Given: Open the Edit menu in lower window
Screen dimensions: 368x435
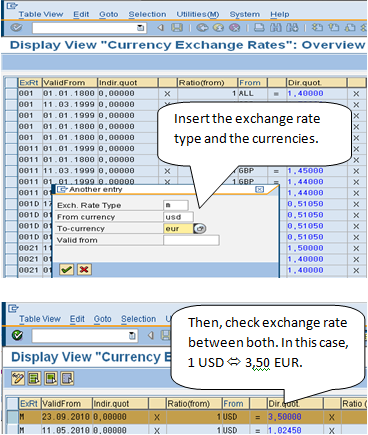Looking at the screenshot, I should coord(77,319).
